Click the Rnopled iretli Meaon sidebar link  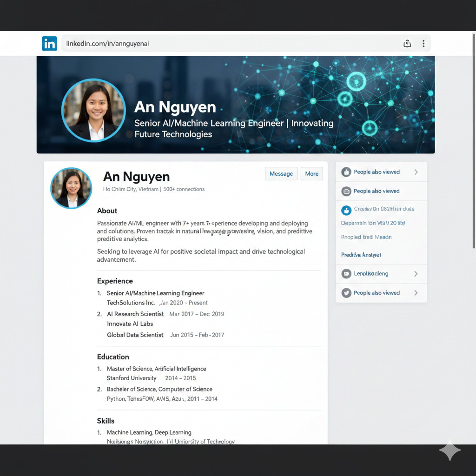coord(366,237)
